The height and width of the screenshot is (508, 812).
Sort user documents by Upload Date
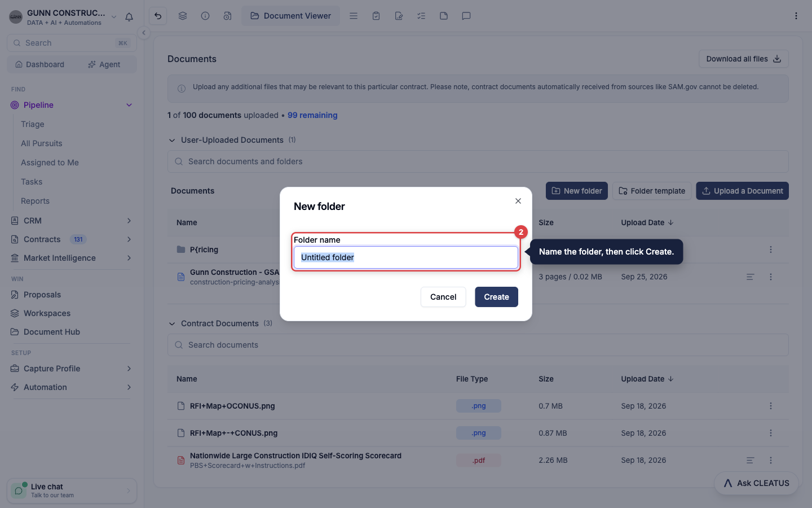(x=647, y=222)
